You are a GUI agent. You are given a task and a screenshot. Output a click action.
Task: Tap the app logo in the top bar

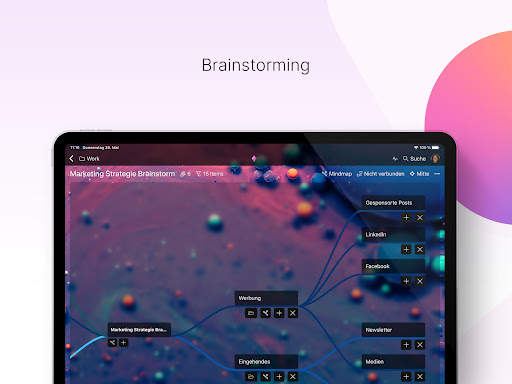254,159
